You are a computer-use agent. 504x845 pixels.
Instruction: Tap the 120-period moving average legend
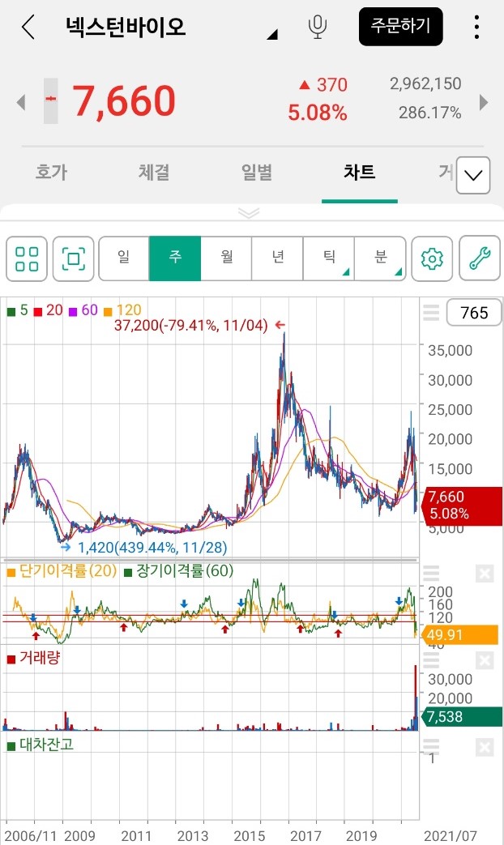coord(122,310)
